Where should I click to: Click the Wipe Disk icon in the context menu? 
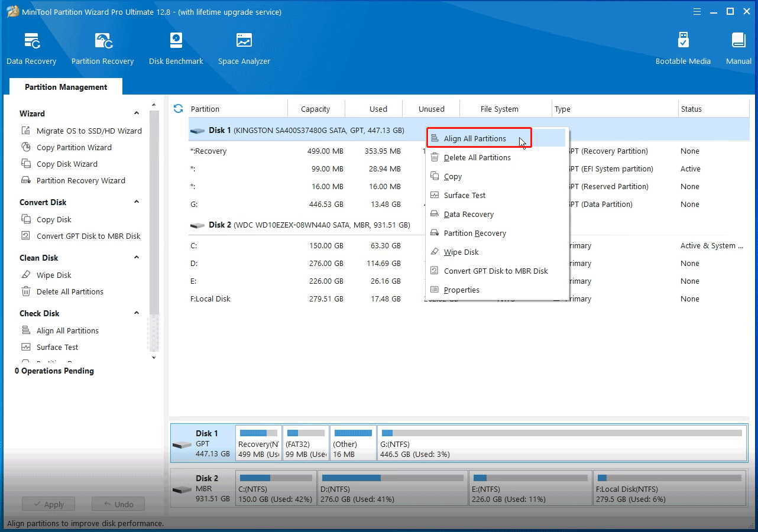pyautogui.click(x=435, y=252)
